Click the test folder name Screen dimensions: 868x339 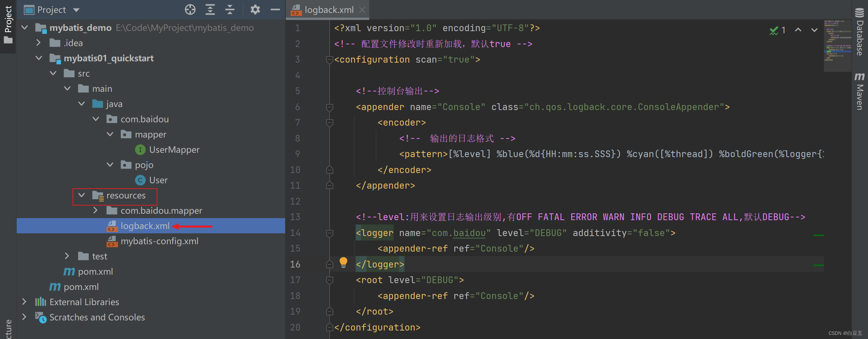coord(100,256)
